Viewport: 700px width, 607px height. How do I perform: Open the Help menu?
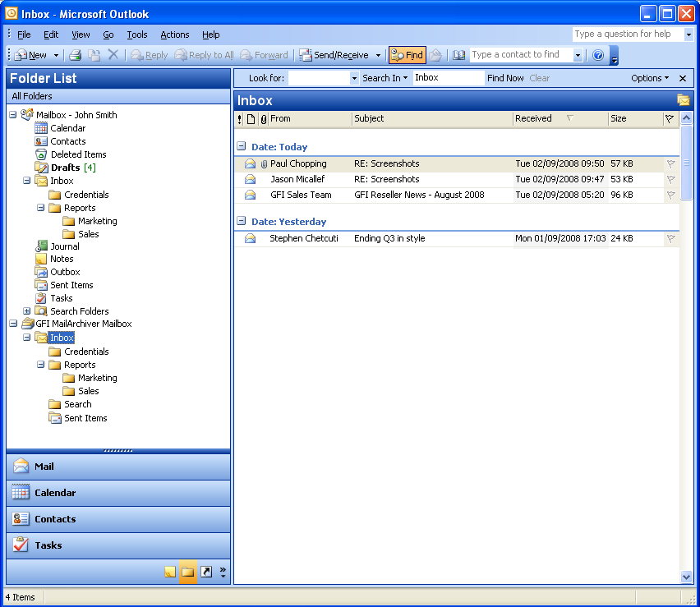point(210,34)
